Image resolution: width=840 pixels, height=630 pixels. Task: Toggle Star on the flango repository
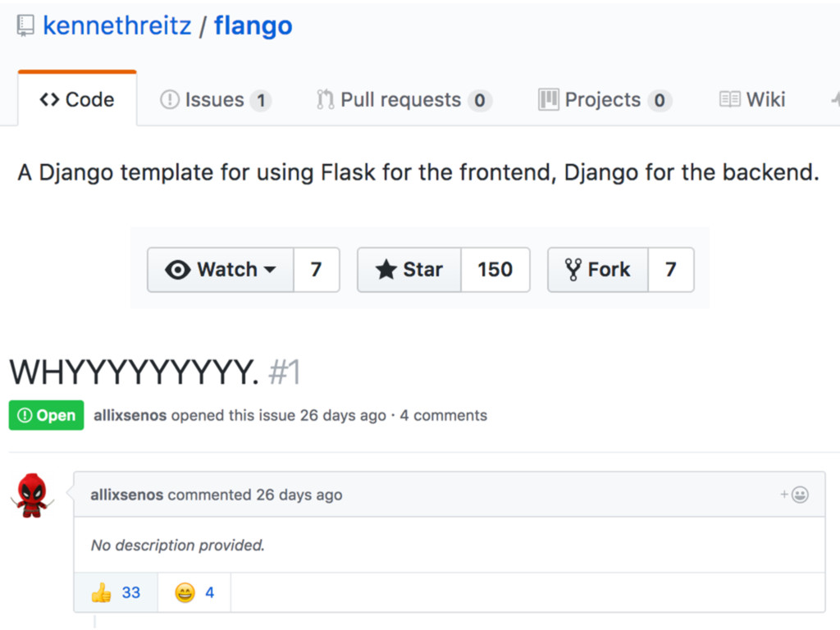(409, 270)
